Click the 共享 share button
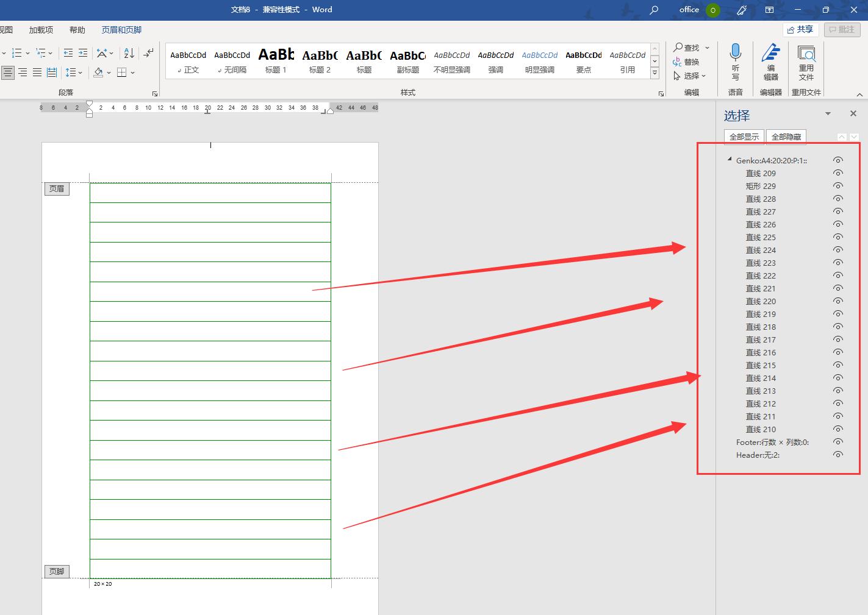Image resolution: width=868 pixels, height=615 pixels. [800, 29]
